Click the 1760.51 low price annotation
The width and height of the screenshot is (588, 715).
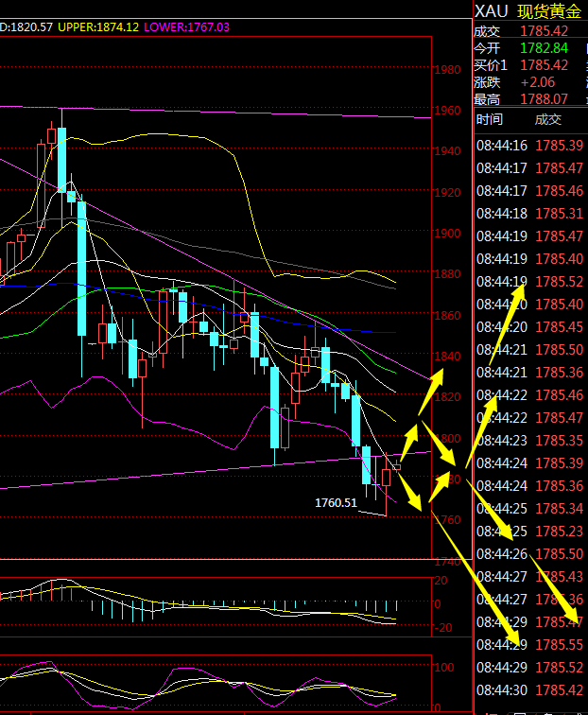[336, 503]
